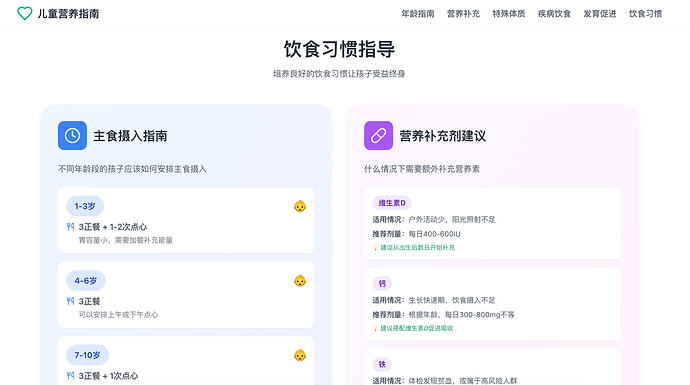690x385 pixels.
Task: Click the subtitle 培养良好的饮食习惯让孩子受益终身
Action: coord(339,73)
